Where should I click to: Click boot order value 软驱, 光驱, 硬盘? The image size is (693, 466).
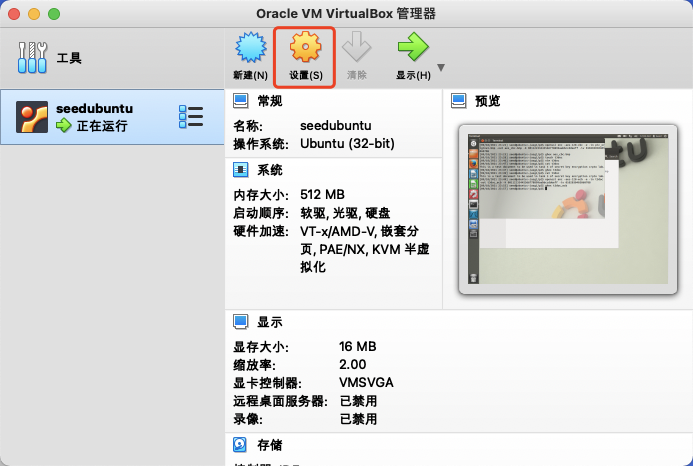[345, 213]
